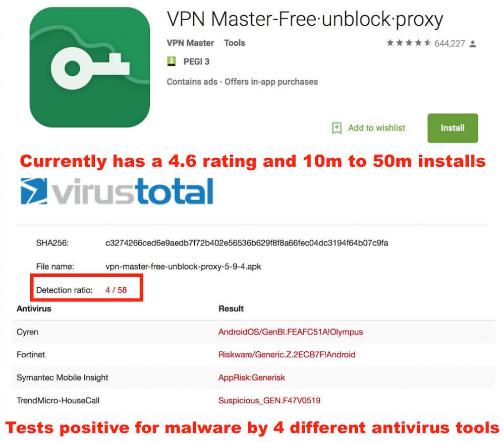Click the 4 / 58 detection ratio
The image size is (504, 442).
[116, 290]
